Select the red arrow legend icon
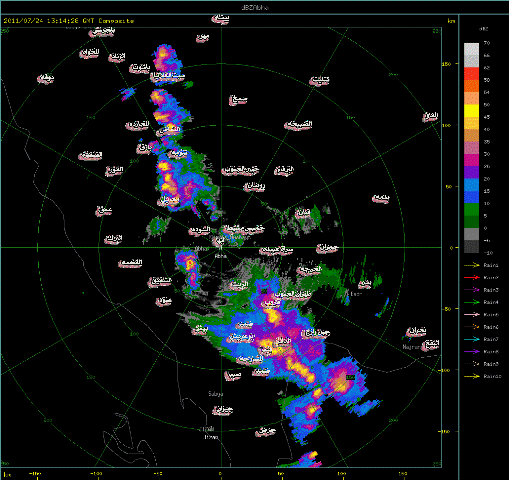509x480 pixels. (x=472, y=277)
